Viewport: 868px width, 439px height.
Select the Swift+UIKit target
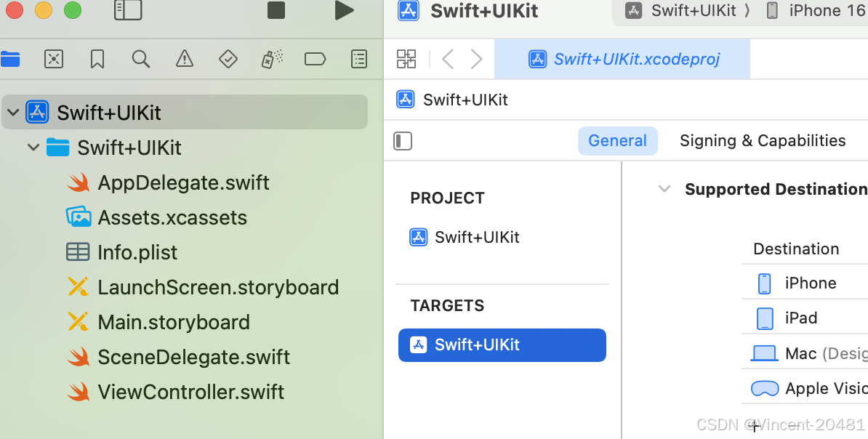[502, 345]
